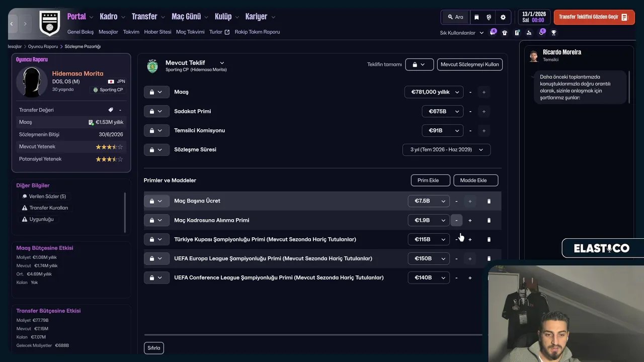Viewport: 644px width, 362px height.
Task: Click the Sporting CP crest beside Mevcut Teklif
Action: pyautogui.click(x=152, y=66)
